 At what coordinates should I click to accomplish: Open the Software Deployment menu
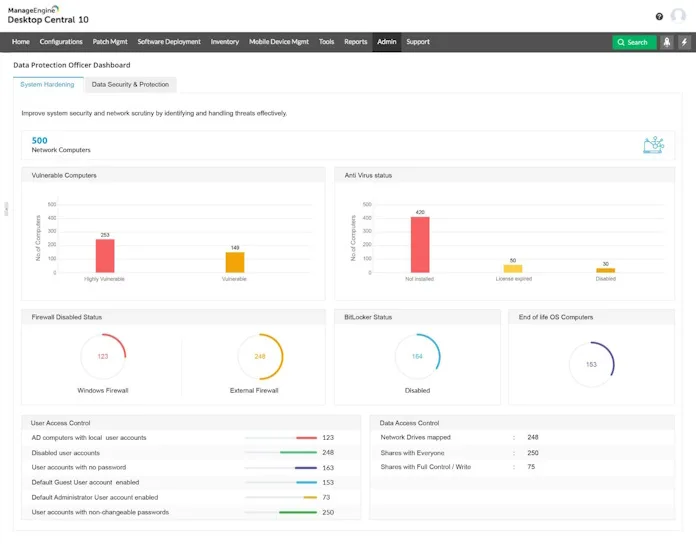[169, 42]
